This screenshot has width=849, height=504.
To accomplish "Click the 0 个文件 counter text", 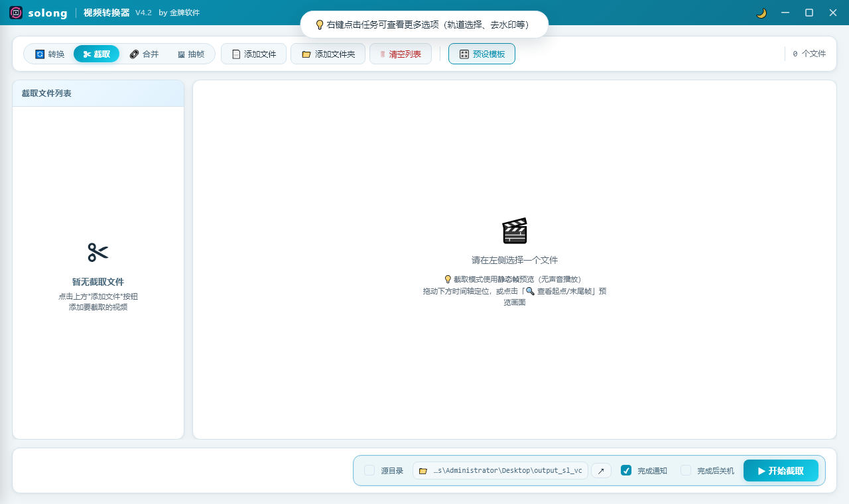I will [809, 54].
